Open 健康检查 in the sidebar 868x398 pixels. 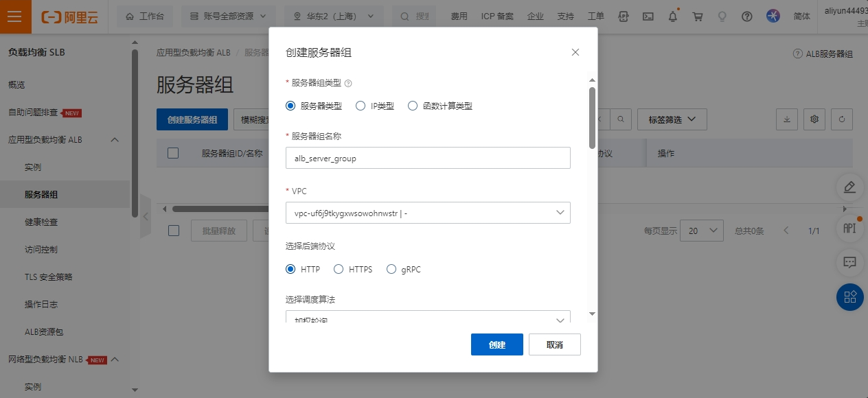41,222
